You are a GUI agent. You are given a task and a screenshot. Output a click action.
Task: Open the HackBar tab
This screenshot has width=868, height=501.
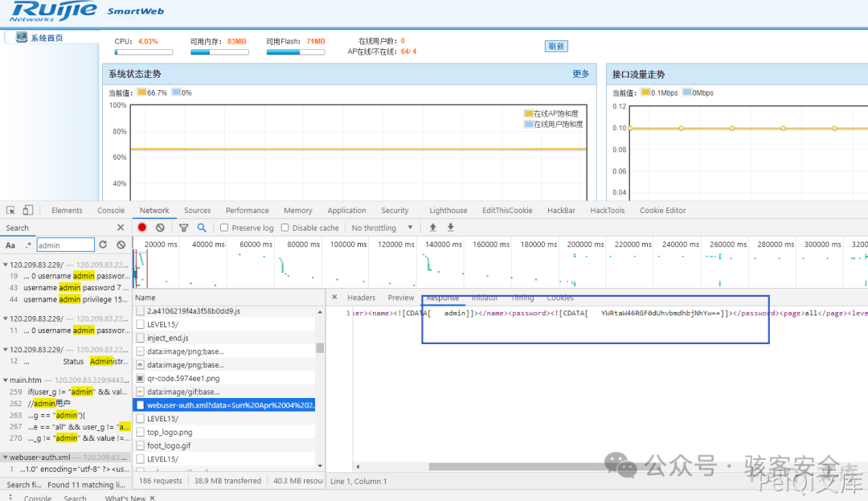click(x=561, y=211)
